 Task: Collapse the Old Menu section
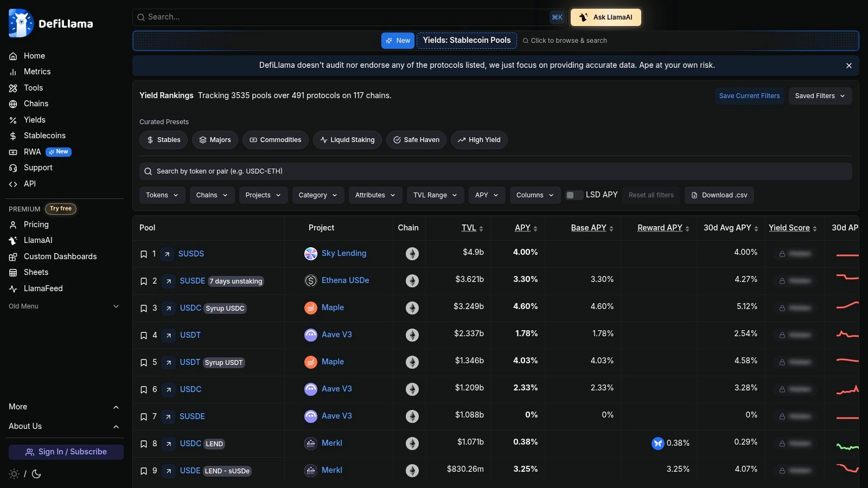116,306
